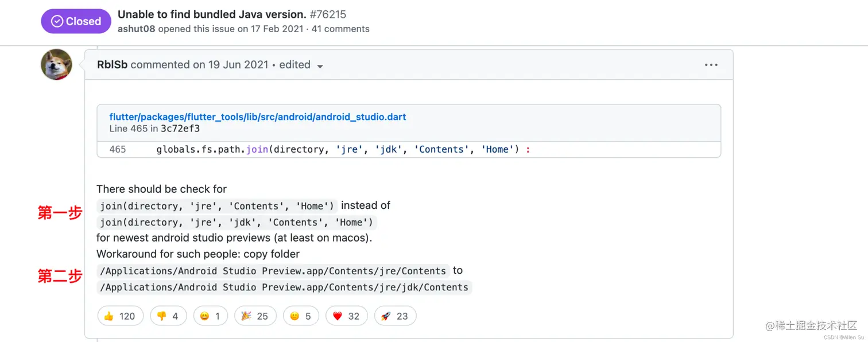Click inline code join(directory, 'jre', 'jdk', 'Contents', 'Home')
The height and width of the screenshot is (342, 868).
point(237,222)
